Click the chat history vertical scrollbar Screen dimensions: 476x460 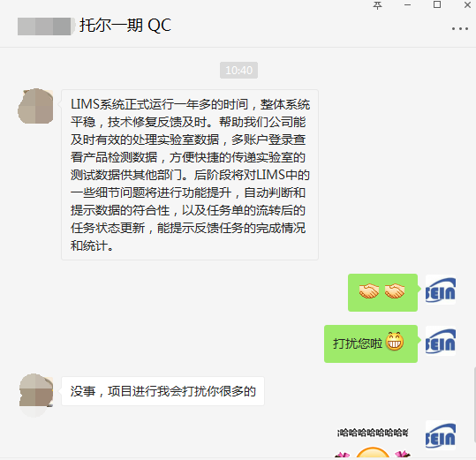pyautogui.click(x=474, y=403)
